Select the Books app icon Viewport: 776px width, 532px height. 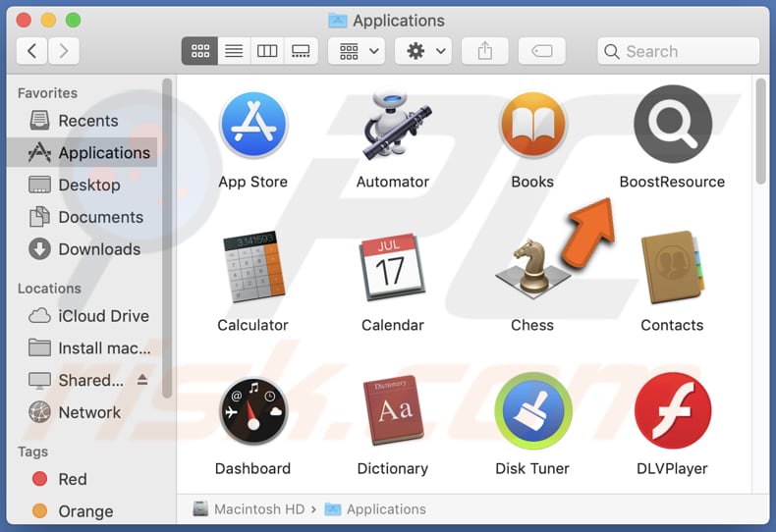532,124
